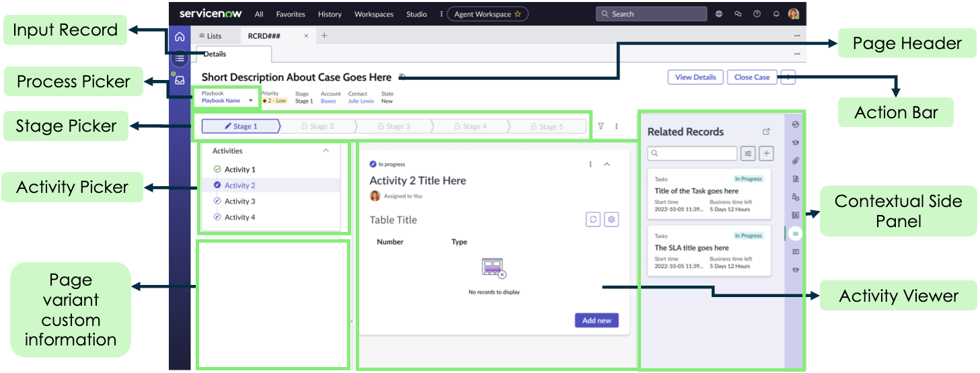Open Related Records filter settings icon

(x=747, y=154)
